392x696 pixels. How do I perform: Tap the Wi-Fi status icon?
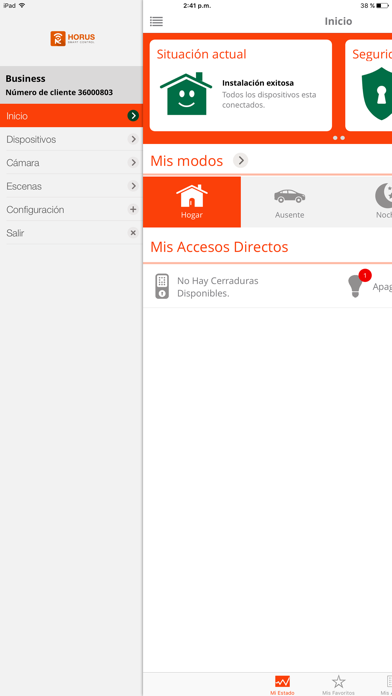22,5
